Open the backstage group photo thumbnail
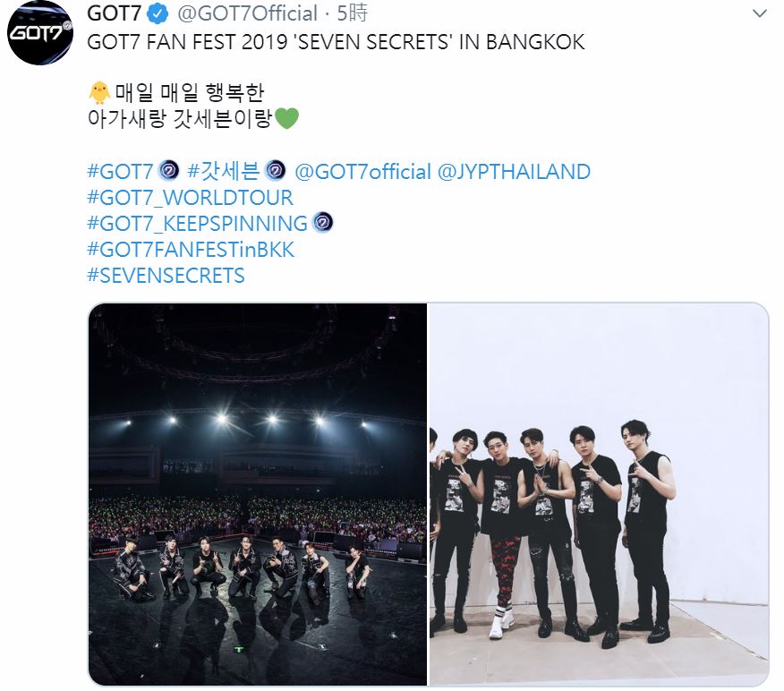This screenshot has width=784, height=691. coord(599,494)
